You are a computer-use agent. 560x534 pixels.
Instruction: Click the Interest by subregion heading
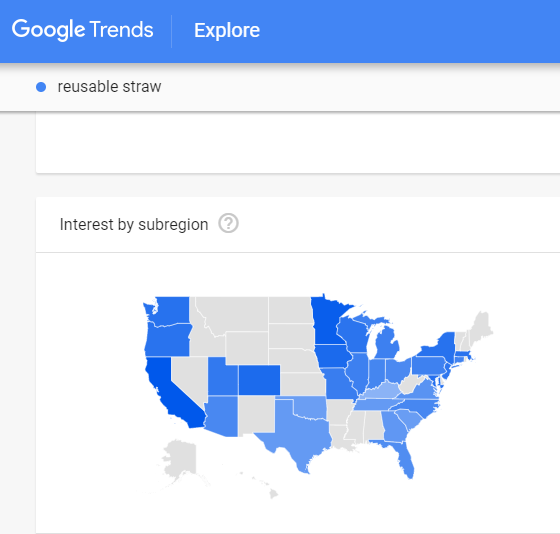(134, 225)
